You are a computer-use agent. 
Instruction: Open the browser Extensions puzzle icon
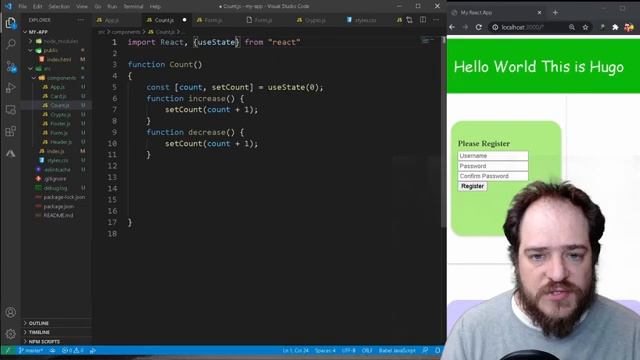615,27
